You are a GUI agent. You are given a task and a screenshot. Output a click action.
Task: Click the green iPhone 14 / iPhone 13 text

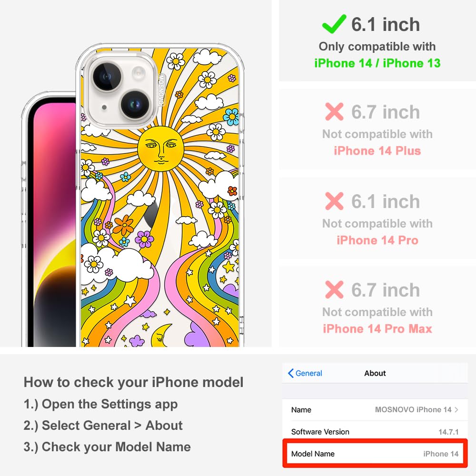pyautogui.click(x=377, y=63)
